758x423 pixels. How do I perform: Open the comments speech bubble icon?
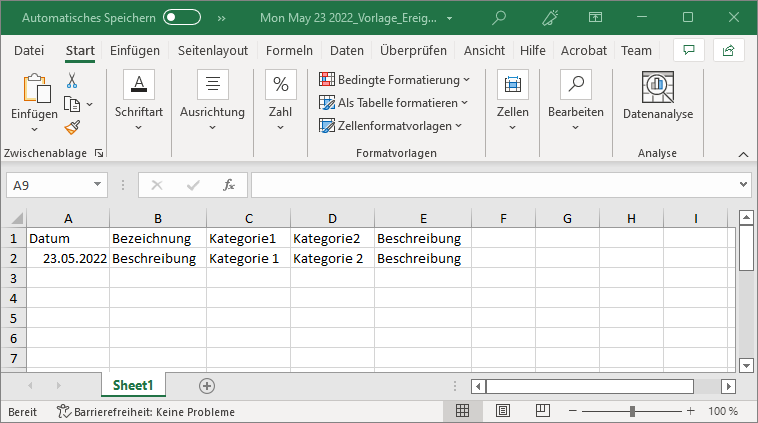point(688,50)
